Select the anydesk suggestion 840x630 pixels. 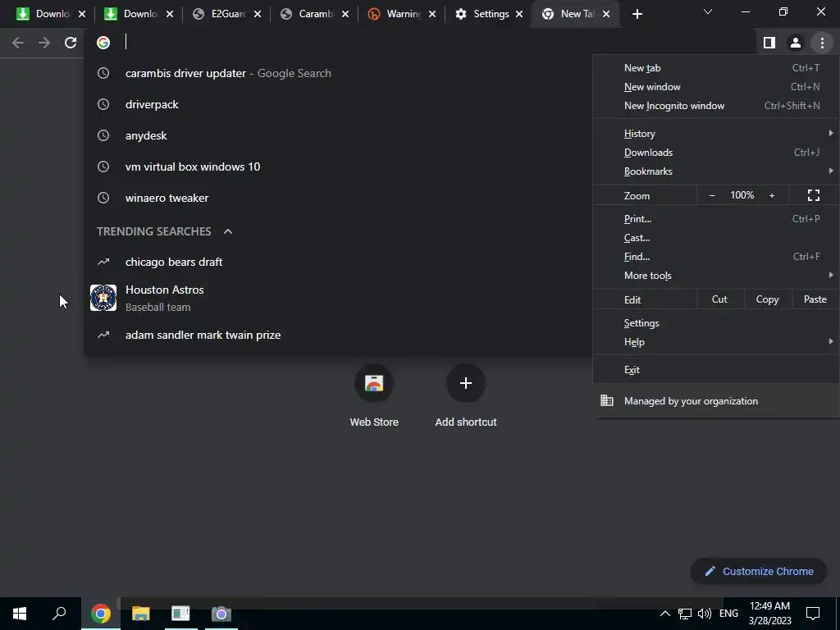339,135
